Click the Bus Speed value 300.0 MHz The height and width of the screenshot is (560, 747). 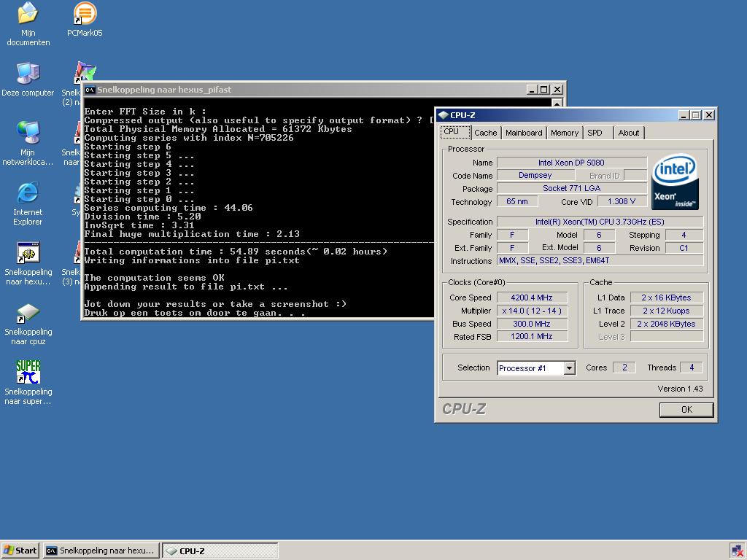coord(532,324)
